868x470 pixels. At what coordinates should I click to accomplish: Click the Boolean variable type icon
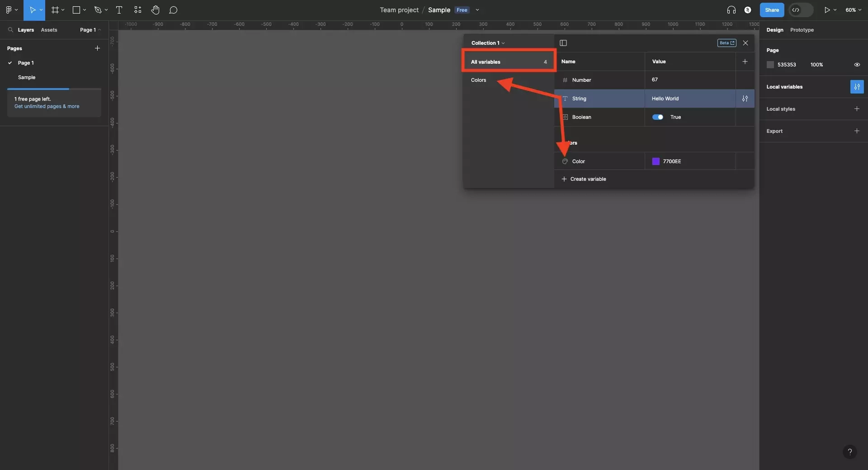[x=565, y=117]
